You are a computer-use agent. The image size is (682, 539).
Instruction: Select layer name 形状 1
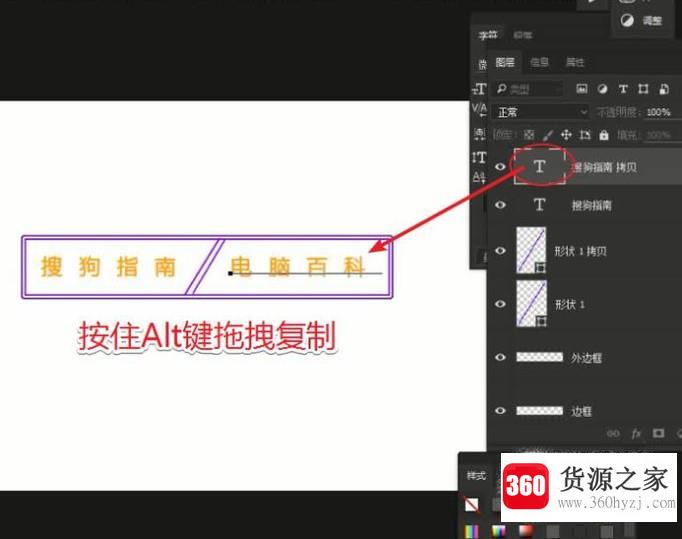click(570, 304)
